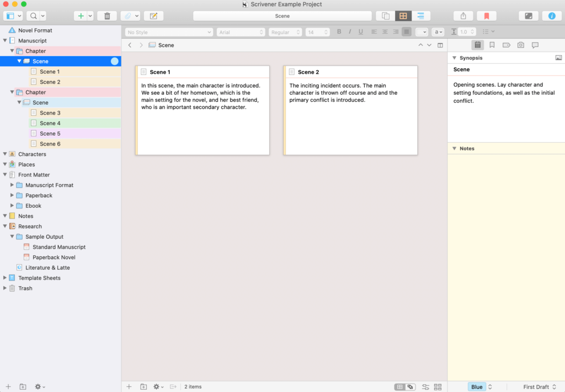This screenshot has height=392, width=565.
Task: Go to next document down arrow
Action: click(429, 45)
